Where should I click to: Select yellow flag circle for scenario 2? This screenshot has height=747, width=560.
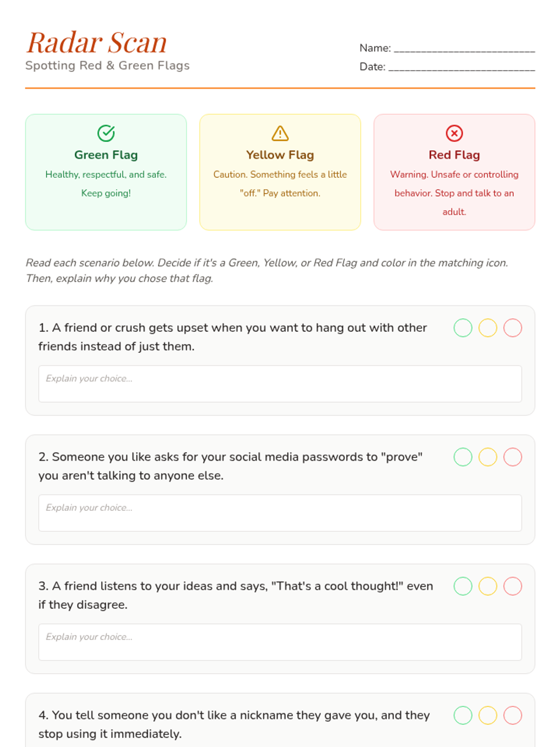coord(488,457)
